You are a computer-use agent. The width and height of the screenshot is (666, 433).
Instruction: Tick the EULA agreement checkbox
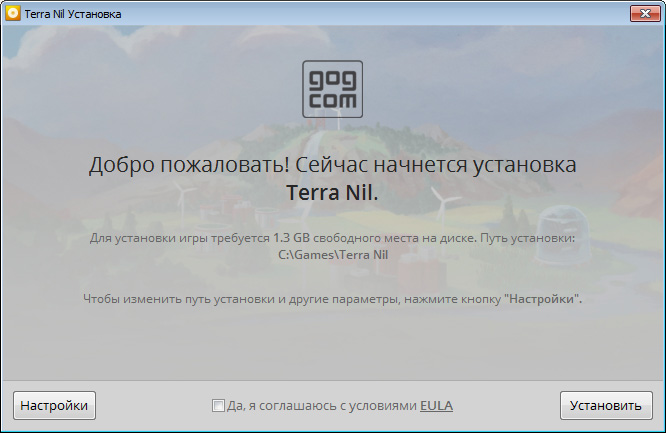(x=218, y=405)
